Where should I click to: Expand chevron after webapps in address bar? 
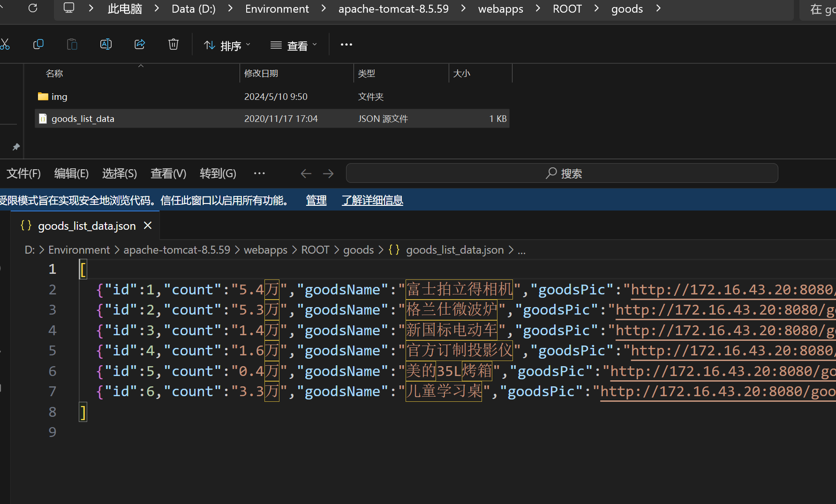538,8
